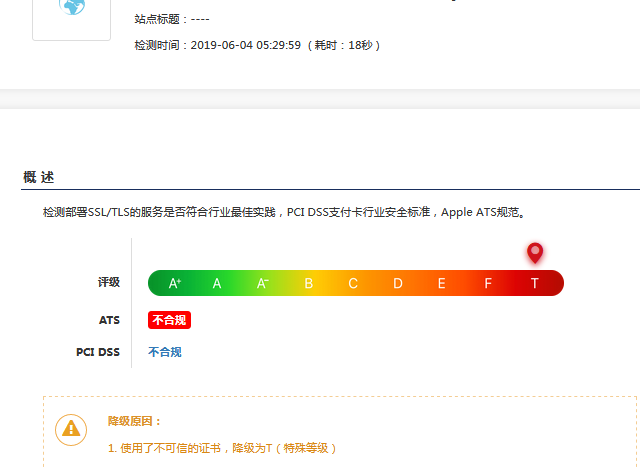Image resolution: width=640 pixels, height=469 pixels.
Task: Select the B grade segment
Action: tap(308, 283)
